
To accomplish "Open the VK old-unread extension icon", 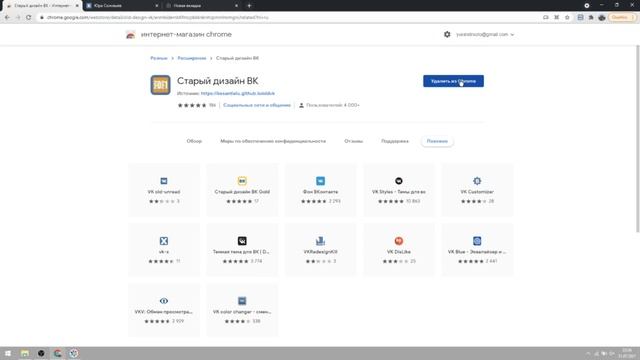I will pyautogui.click(x=164, y=181).
